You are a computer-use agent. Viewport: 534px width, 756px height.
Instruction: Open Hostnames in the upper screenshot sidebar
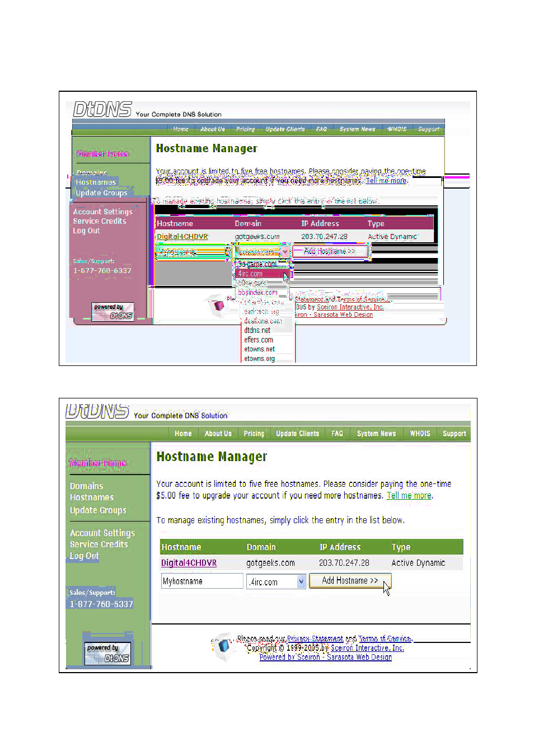[96, 182]
